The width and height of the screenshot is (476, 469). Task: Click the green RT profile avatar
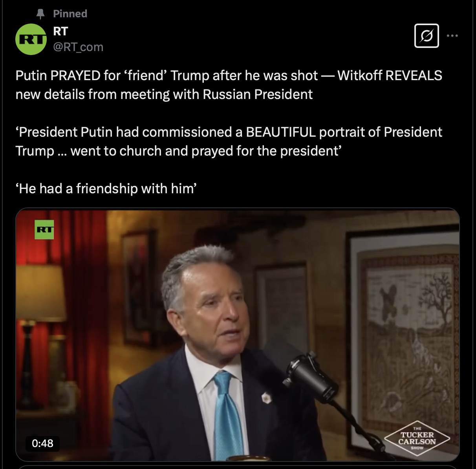pyautogui.click(x=31, y=39)
